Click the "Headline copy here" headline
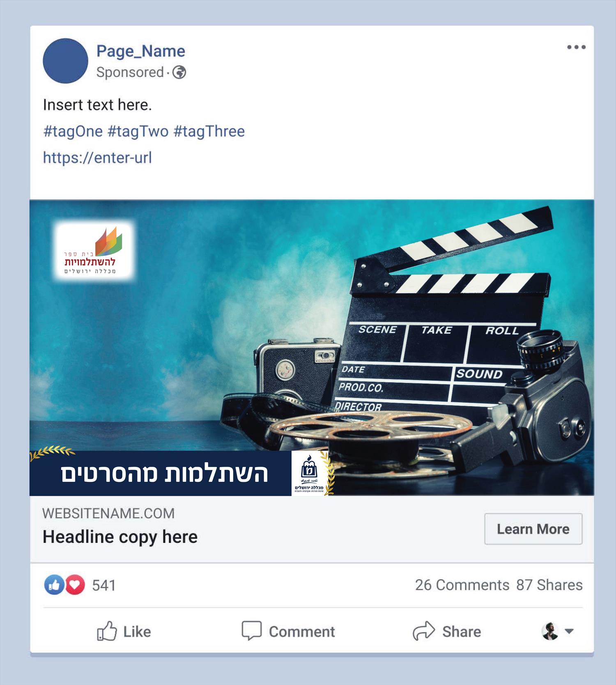 (x=120, y=537)
